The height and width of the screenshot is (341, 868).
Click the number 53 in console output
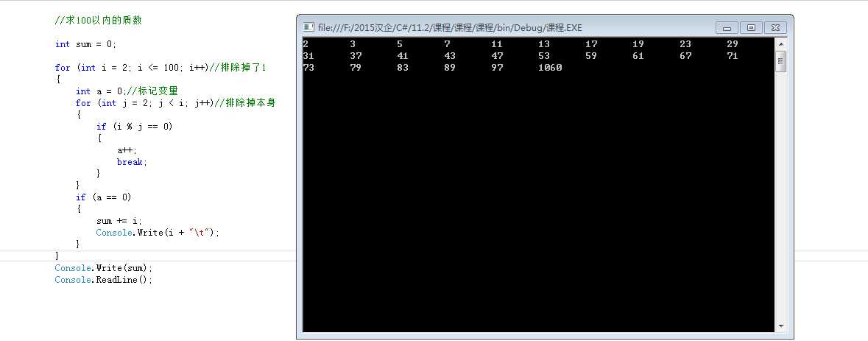[x=543, y=56]
